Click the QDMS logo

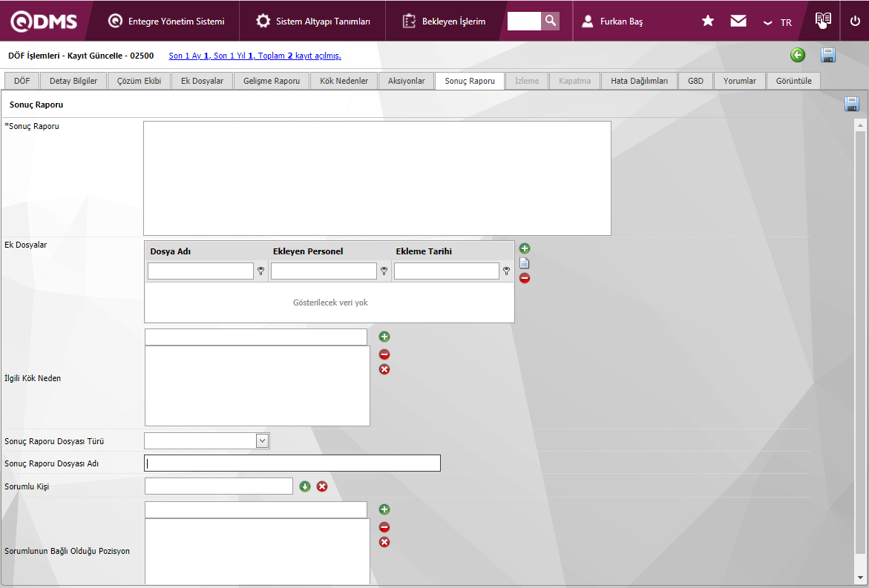pyautogui.click(x=44, y=21)
